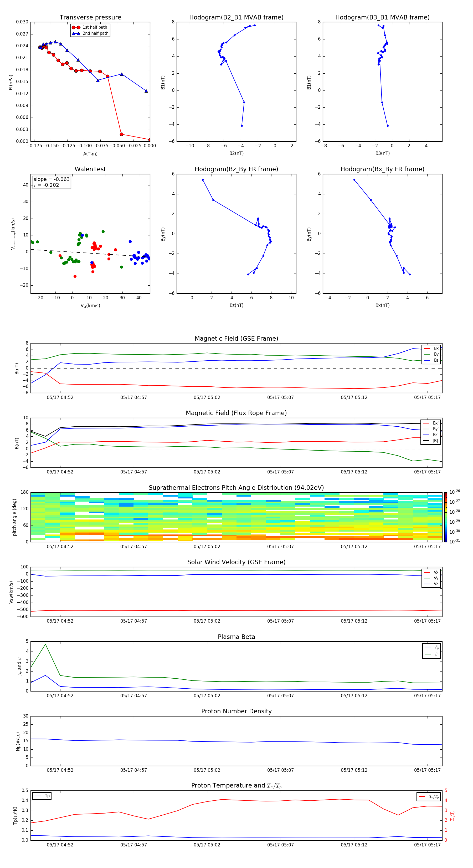Viewport: 473px width, 868px height.
Task: Click the 'B2(nT)' axis label
Action: 236,153
